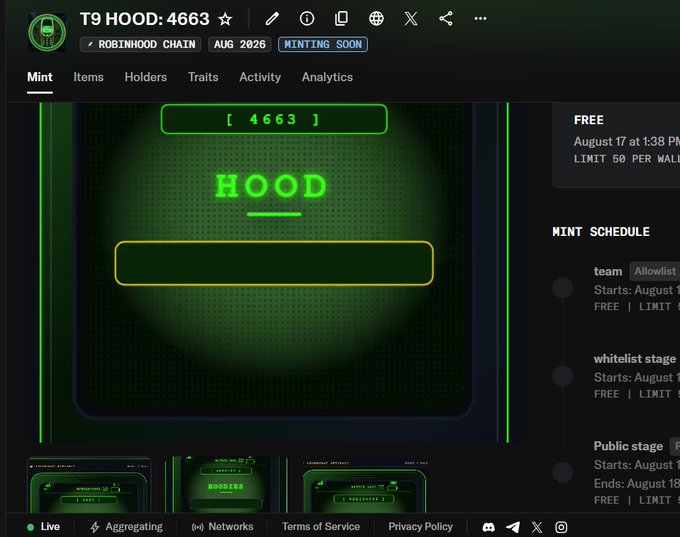Viewport: 680px width, 537px height.
Task: Select the HOODIES preview thumbnail
Action: (x=226, y=485)
